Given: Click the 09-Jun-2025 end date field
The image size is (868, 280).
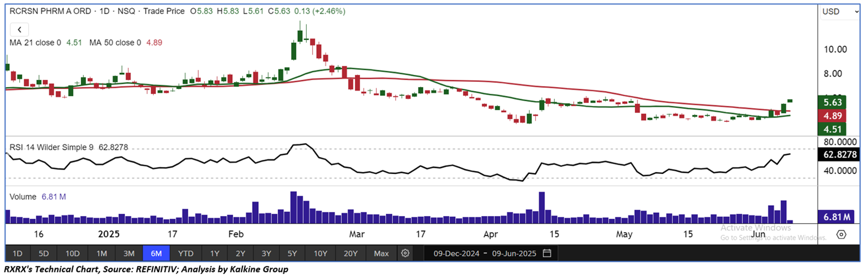Looking at the screenshot, I should [514, 253].
